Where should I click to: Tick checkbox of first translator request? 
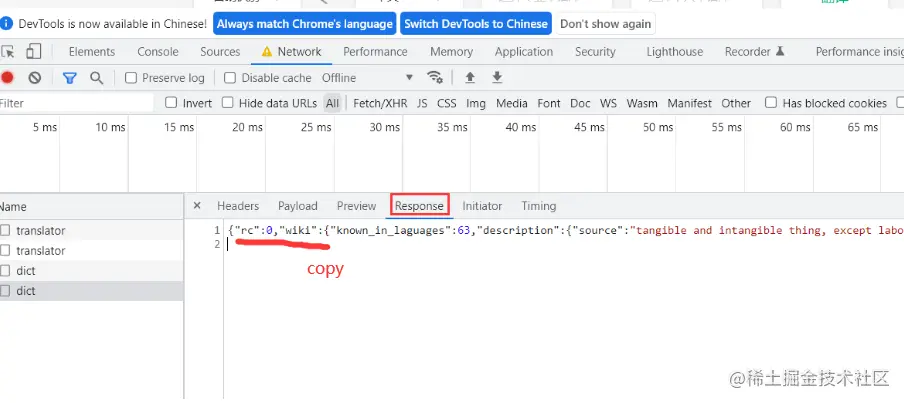tap(5, 231)
